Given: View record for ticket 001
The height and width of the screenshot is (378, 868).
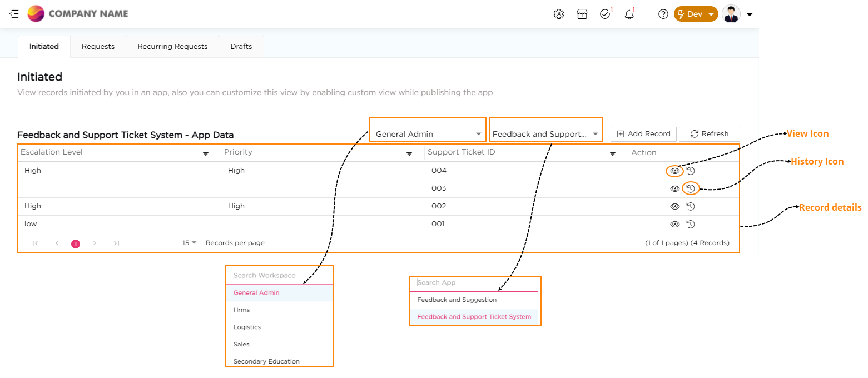Looking at the screenshot, I should [x=674, y=224].
